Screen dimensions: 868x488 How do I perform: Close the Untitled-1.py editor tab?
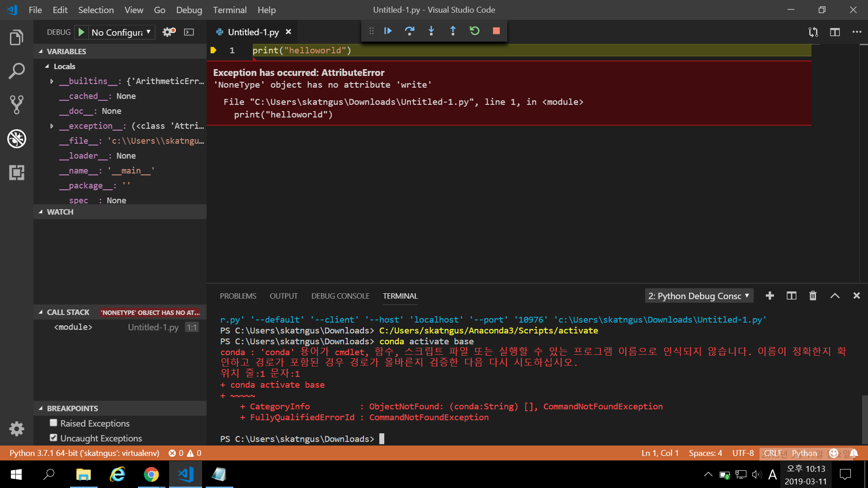coord(288,32)
